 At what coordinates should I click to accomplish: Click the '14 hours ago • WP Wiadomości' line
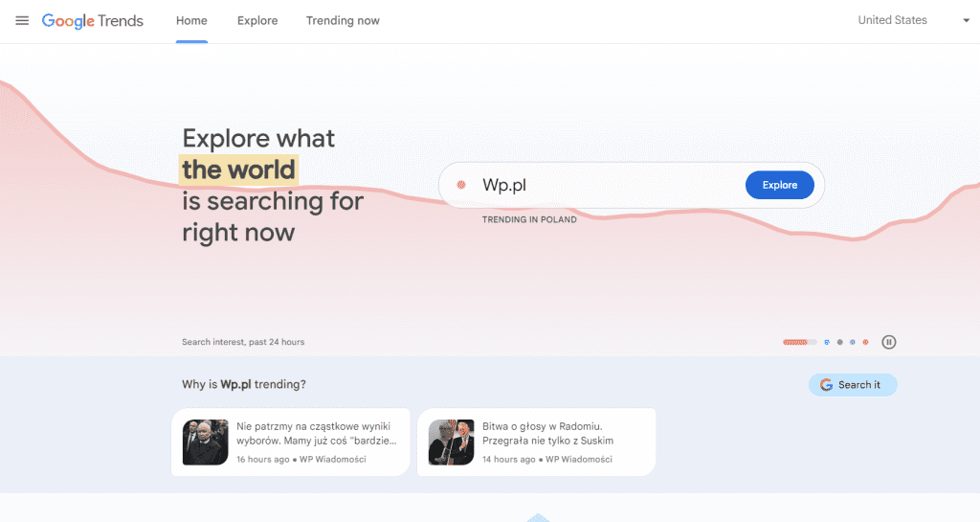pyautogui.click(x=546, y=460)
